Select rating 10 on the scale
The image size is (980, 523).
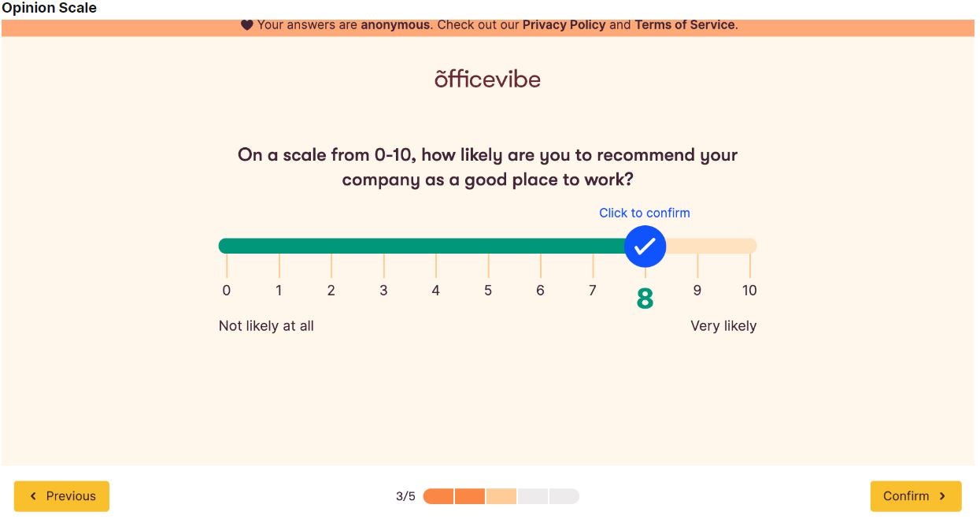749,291
